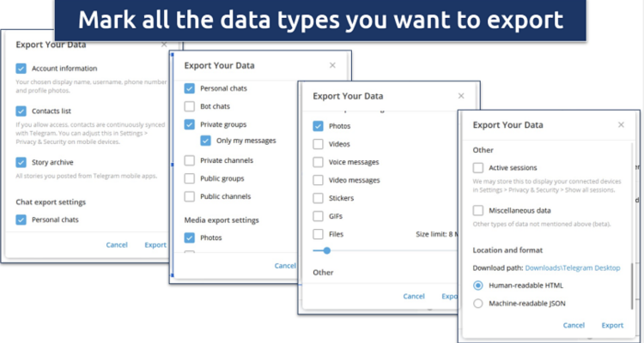Toggle the Only my messages checkbox
The width and height of the screenshot is (644, 343).
(205, 141)
